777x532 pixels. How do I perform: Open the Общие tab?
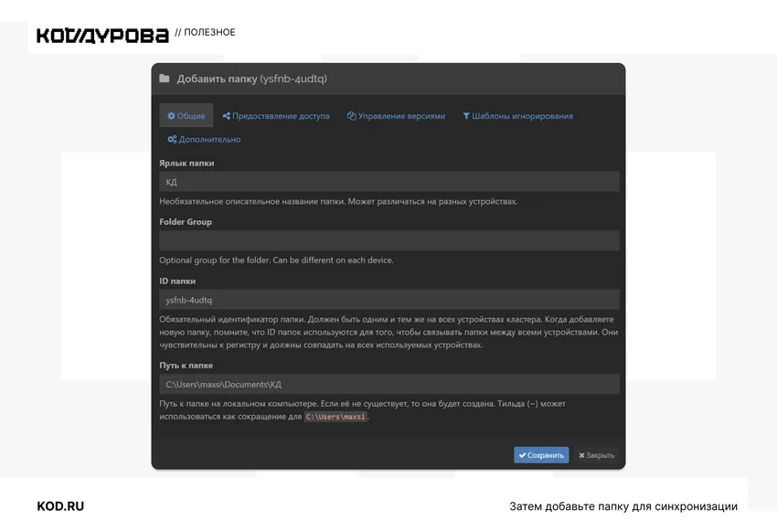tap(186, 115)
